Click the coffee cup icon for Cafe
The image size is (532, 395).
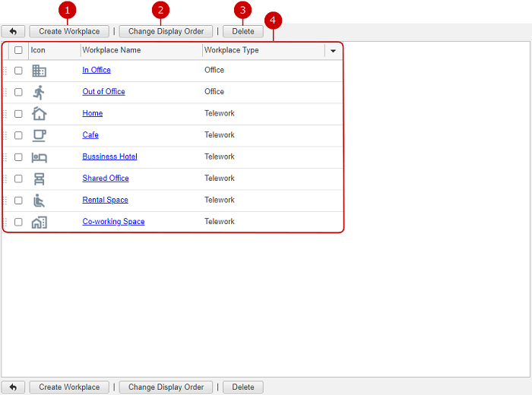point(39,135)
